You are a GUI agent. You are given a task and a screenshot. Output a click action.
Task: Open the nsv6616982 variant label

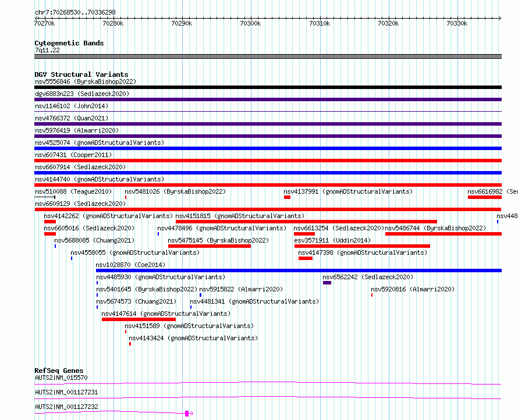click(492, 191)
